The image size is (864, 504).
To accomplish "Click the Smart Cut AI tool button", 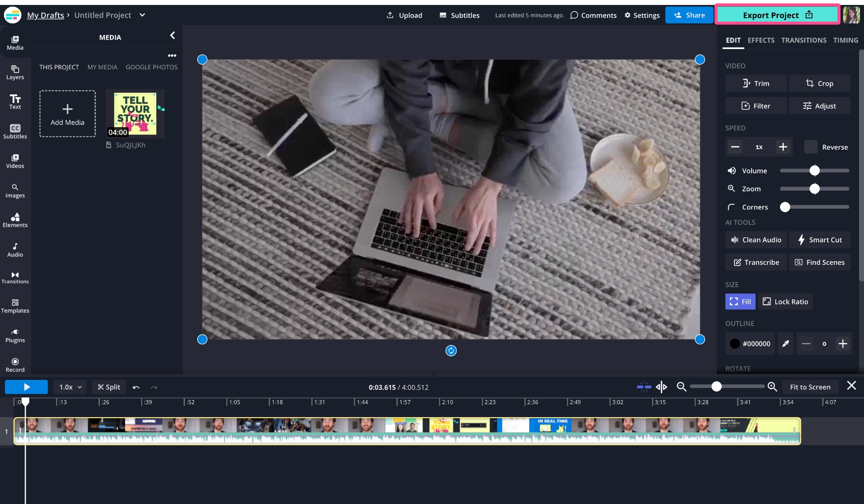I will pos(819,240).
